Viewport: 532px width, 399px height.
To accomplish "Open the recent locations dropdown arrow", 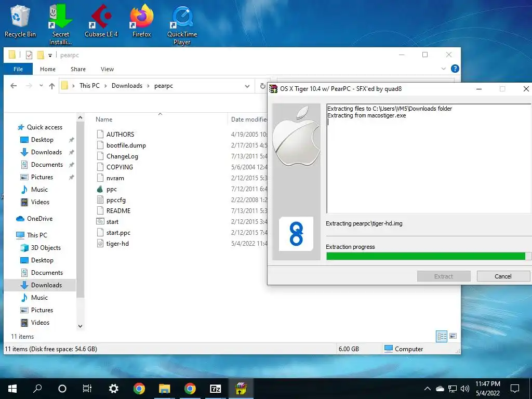I will click(x=41, y=86).
